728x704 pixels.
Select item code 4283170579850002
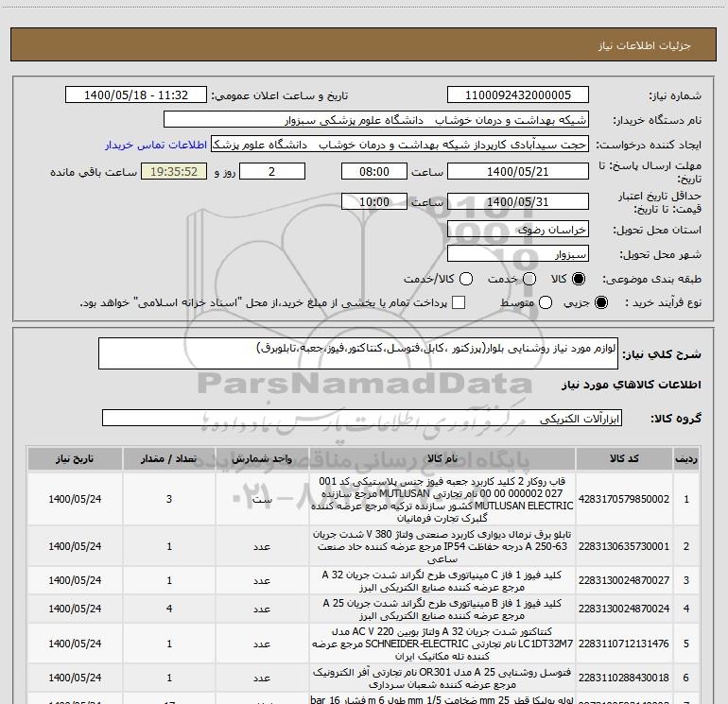pos(624,499)
